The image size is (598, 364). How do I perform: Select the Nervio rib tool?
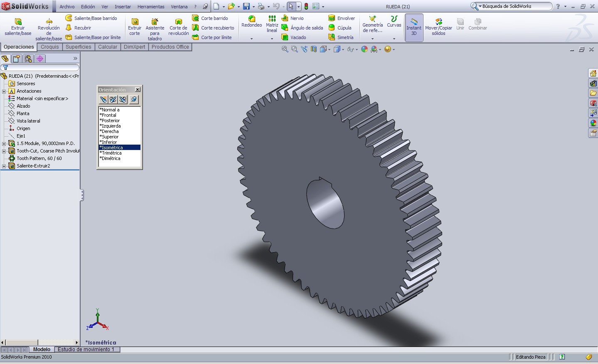(293, 18)
